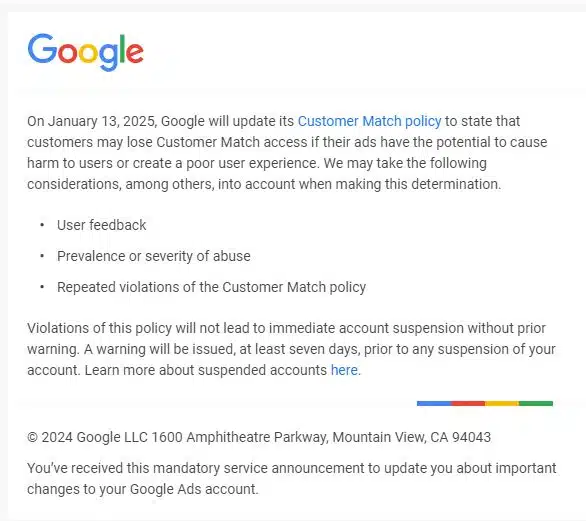Select "Prevalence or severity of abuse" bullet

pos(154,256)
